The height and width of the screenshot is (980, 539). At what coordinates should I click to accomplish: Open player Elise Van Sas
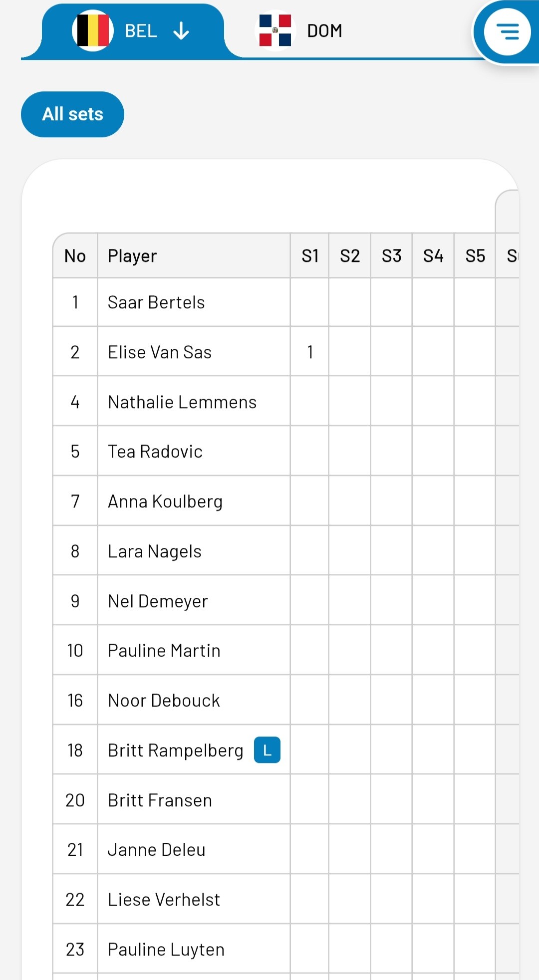coord(160,352)
